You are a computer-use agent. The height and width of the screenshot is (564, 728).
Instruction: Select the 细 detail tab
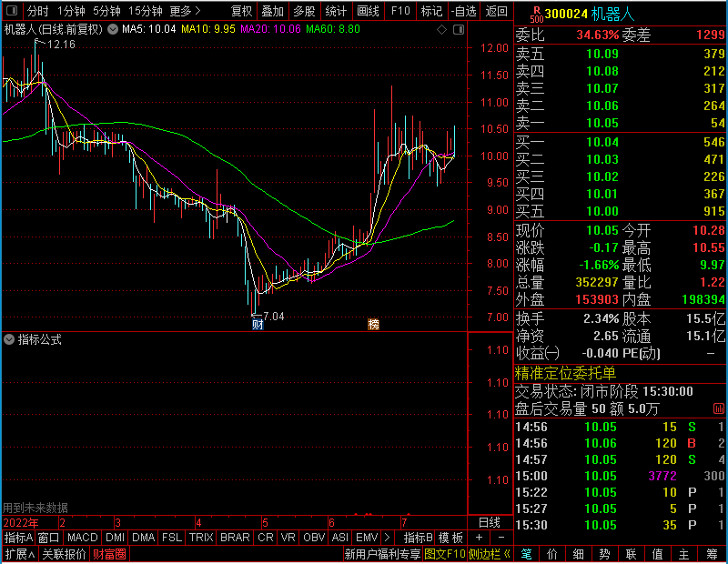coord(579,554)
